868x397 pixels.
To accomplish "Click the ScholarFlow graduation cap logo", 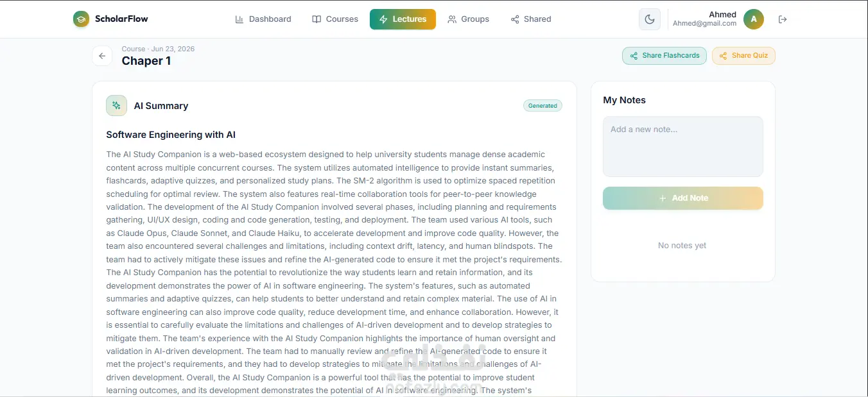I will pyautogui.click(x=81, y=19).
